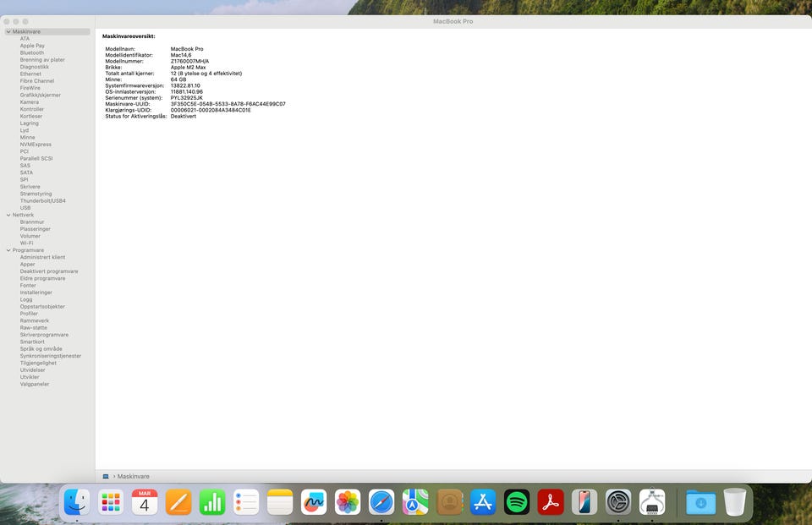812x525 pixels.
Task: Show Lagring information
Action: coord(29,123)
